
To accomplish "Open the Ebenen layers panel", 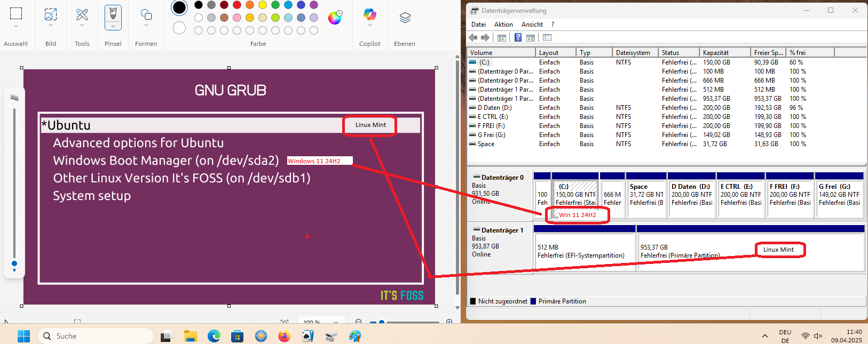I will pos(405,18).
